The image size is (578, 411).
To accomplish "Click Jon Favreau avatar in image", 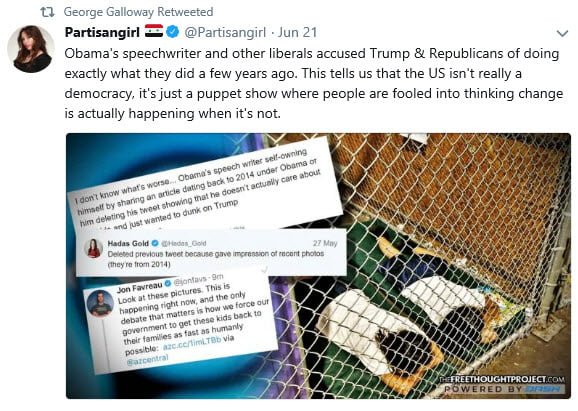I will click(100, 303).
